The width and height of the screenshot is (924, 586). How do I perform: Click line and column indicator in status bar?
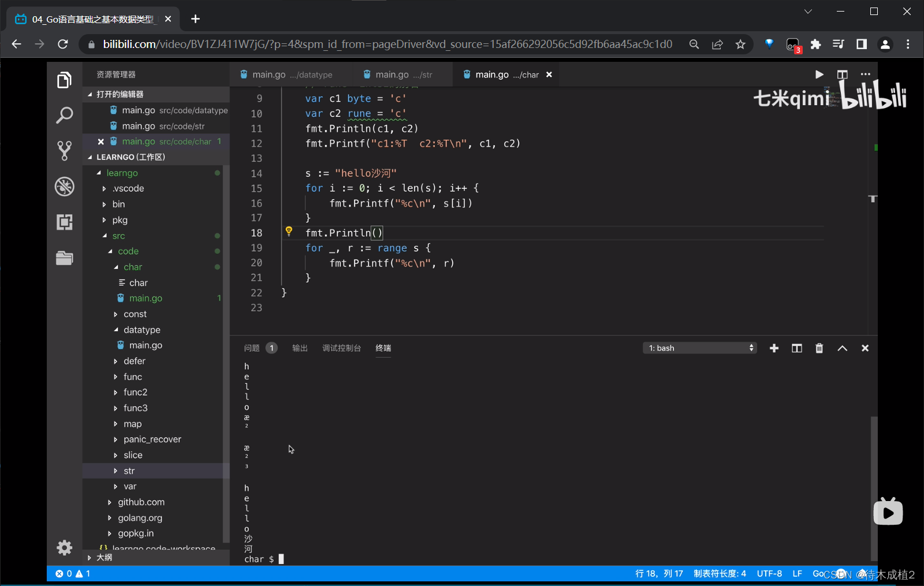659,573
